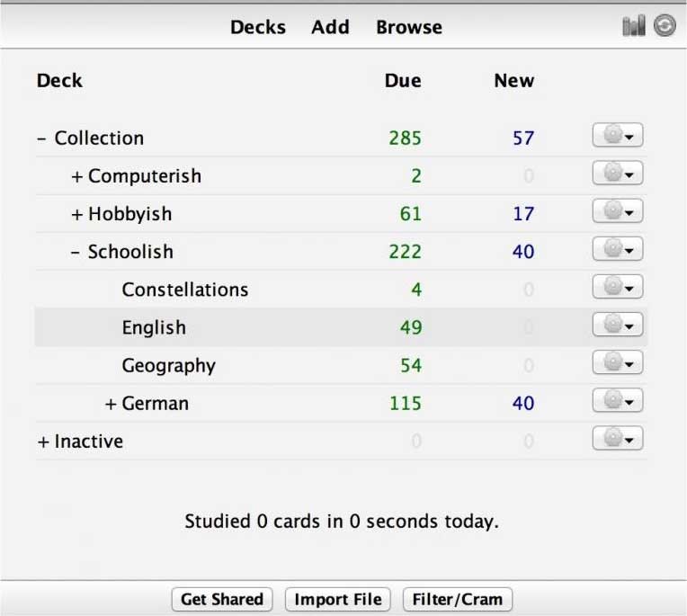Collapse the Schoolish deck

(x=76, y=252)
